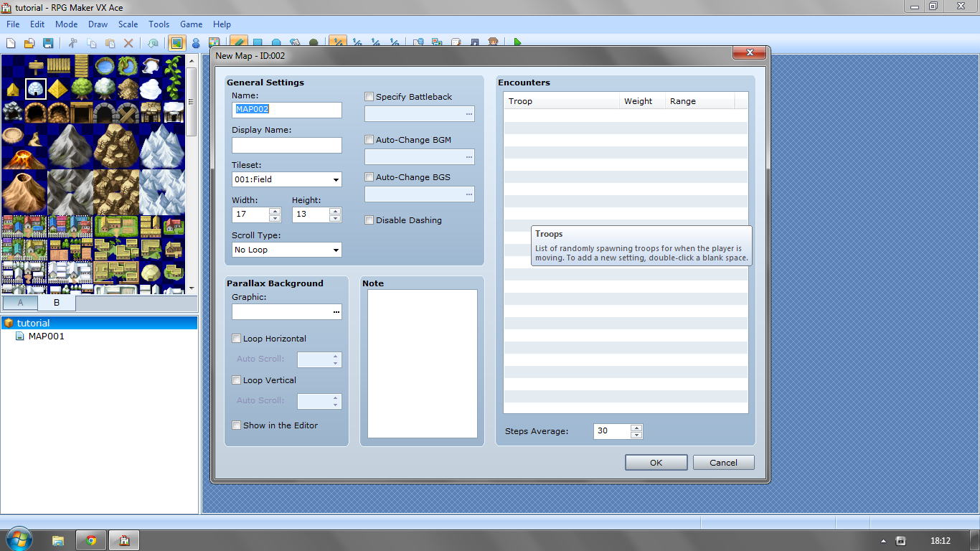Open Google Chrome from the taskbar
Image resolution: width=980 pixels, height=551 pixels.
pyautogui.click(x=91, y=540)
